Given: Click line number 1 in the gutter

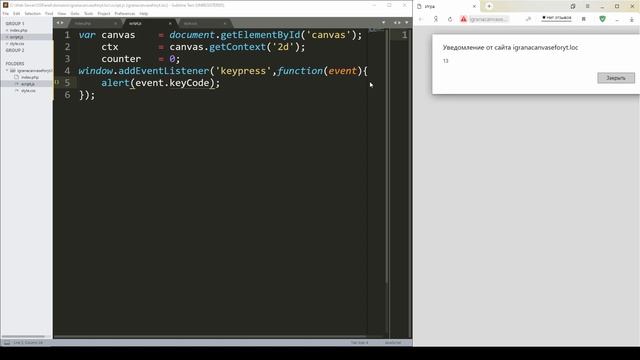Looking at the screenshot, I should [x=67, y=35].
